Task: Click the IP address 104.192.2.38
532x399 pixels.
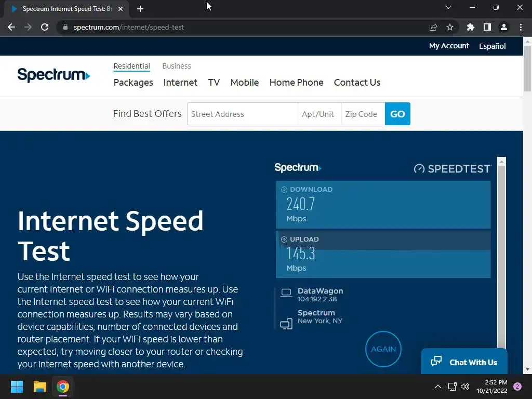Action: coord(317,299)
